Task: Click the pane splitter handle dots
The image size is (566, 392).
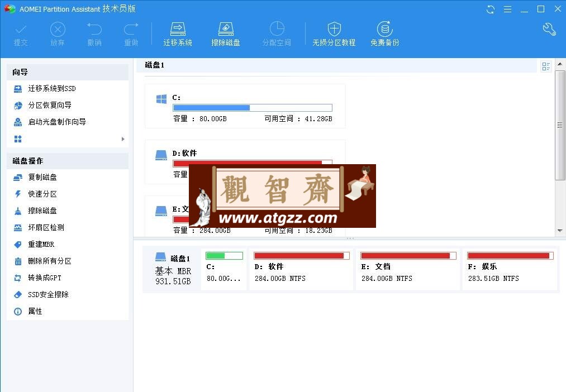Action: pyautogui.click(x=349, y=238)
